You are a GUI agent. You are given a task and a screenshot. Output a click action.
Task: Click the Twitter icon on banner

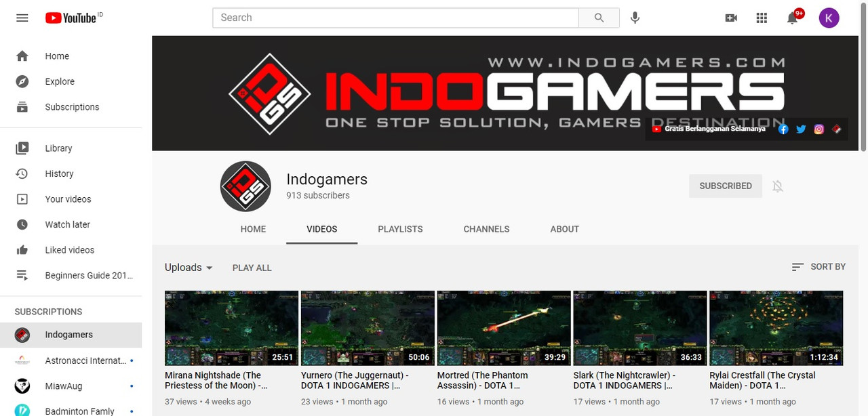tap(801, 129)
